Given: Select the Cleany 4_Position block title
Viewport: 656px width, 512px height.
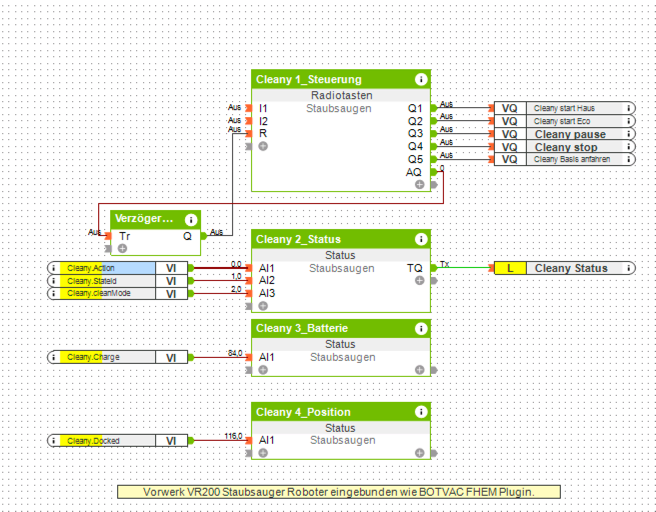Looking at the screenshot, I should tap(303, 412).
